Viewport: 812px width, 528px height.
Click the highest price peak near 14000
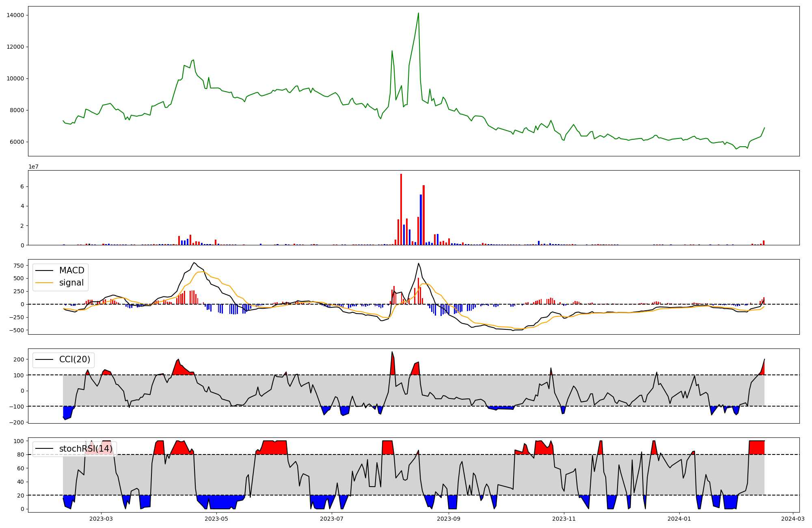point(418,13)
